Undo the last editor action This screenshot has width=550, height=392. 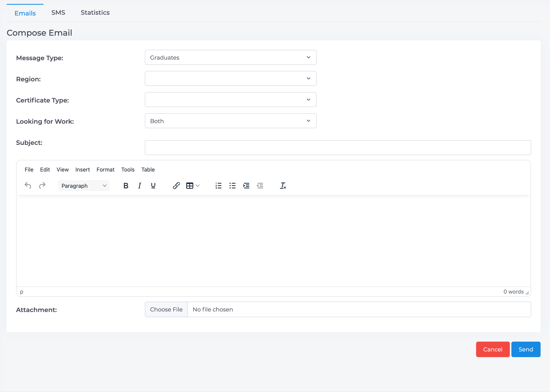pyautogui.click(x=28, y=185)
